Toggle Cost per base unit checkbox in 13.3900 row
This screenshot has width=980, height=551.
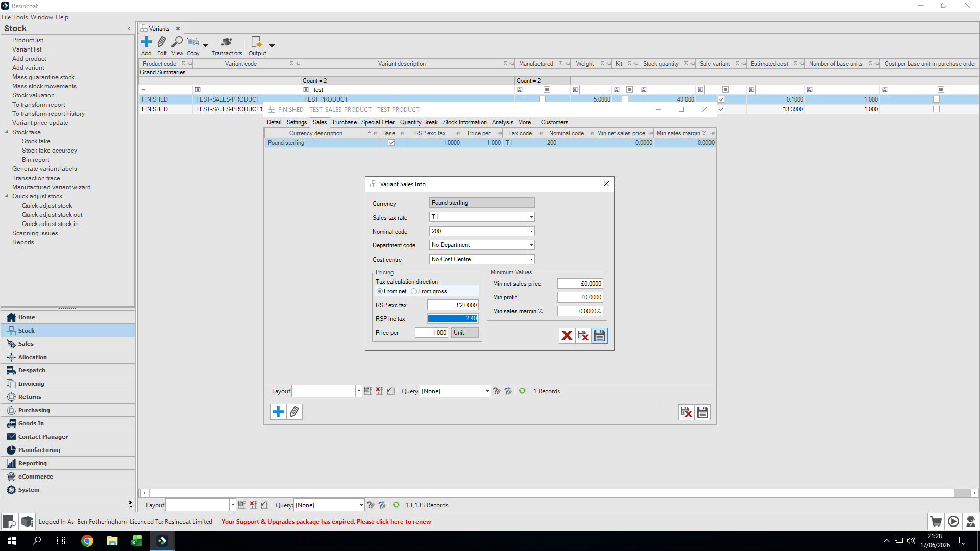pyautogui.click(x=936, y=109)
